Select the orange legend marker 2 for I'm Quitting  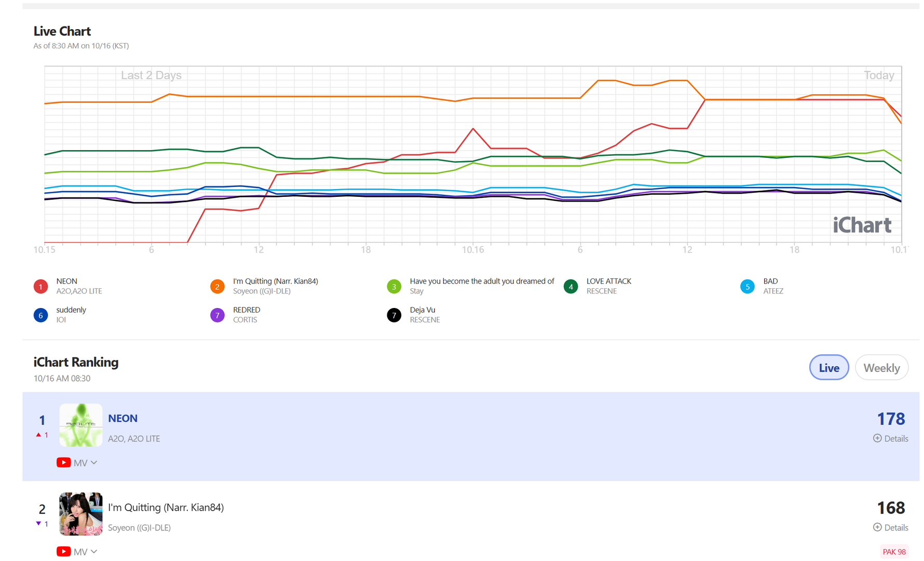pyautogui.click(x=218, y=286)
